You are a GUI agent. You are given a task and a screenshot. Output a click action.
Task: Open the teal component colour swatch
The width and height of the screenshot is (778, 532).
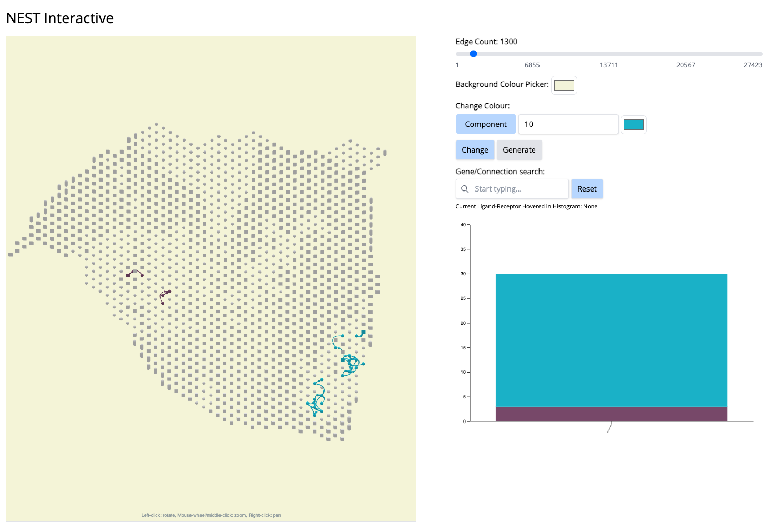[x=633, y=125]
